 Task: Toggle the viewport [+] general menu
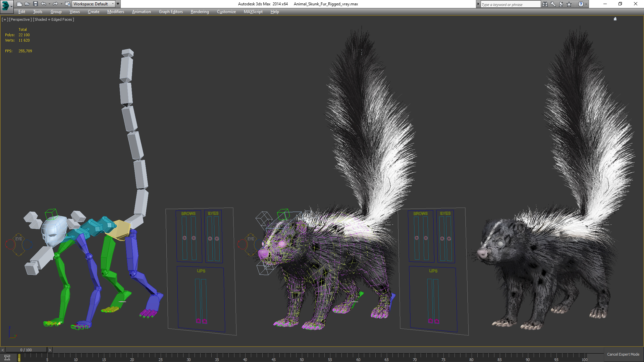click(5, 19)
